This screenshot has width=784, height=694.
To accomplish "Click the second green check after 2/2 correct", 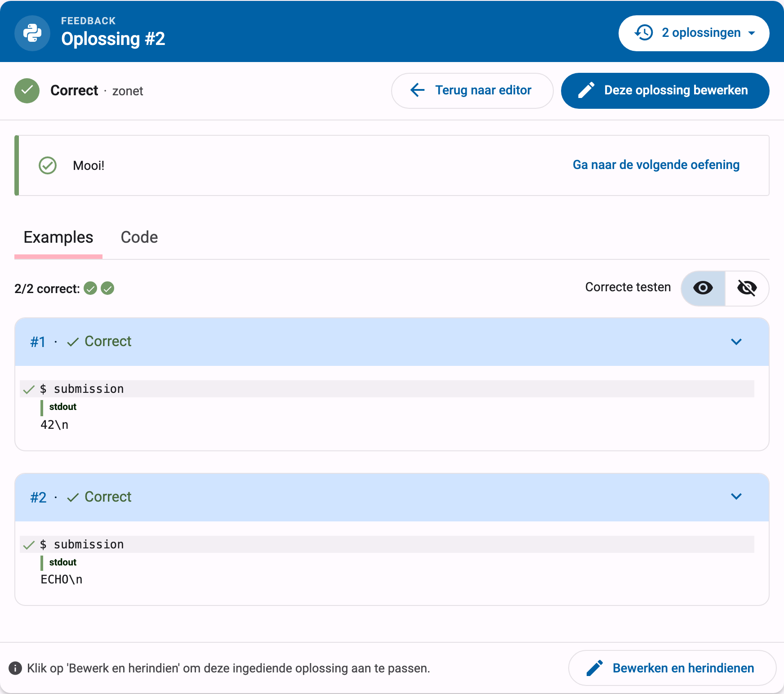I will 107,288.
